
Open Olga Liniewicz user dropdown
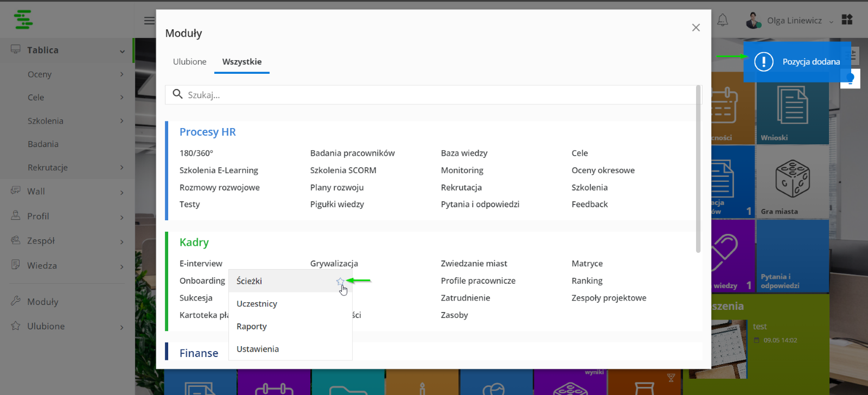pos(790,21)
